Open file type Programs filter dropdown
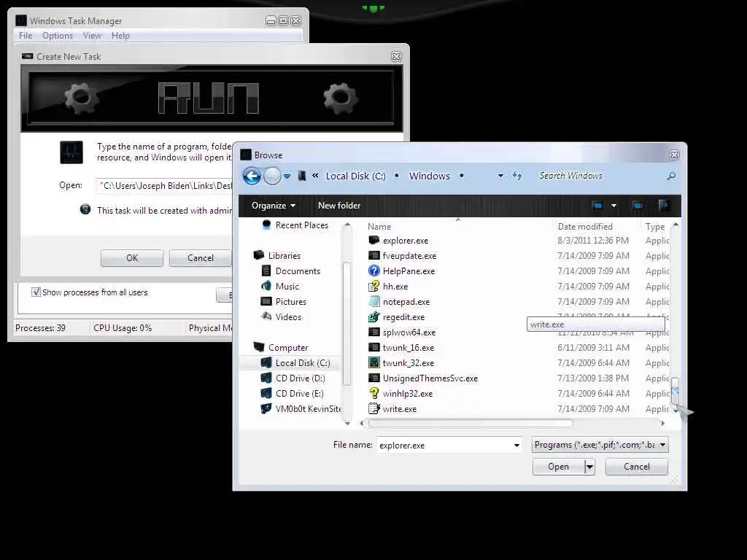The height and width of the screenshot is (560, 747). tap(600, 445)
